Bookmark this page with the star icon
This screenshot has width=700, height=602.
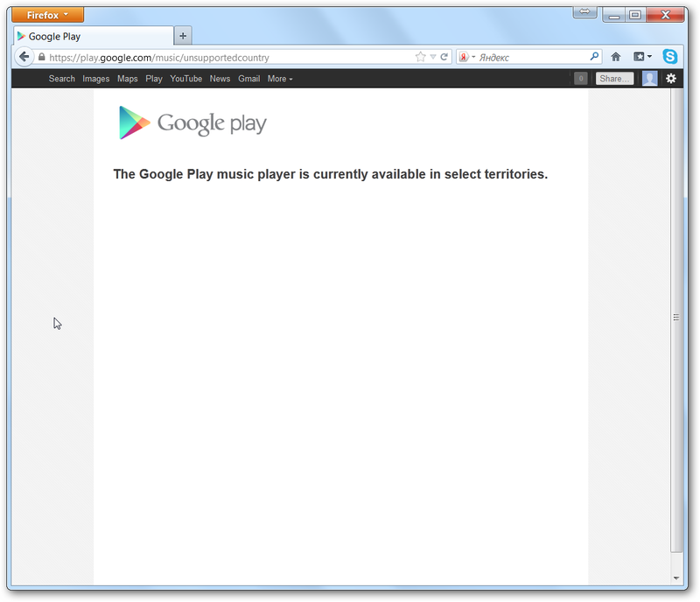[419, 56]
